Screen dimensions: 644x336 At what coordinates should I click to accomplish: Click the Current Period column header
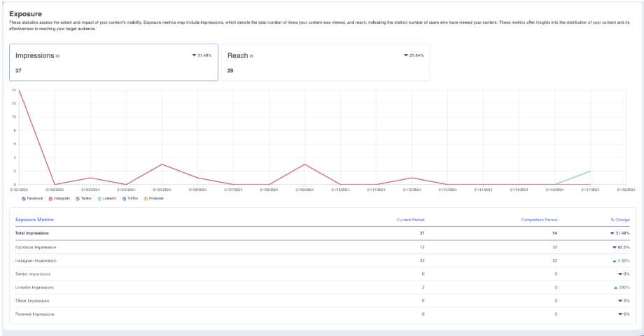[x=410, y=219]
